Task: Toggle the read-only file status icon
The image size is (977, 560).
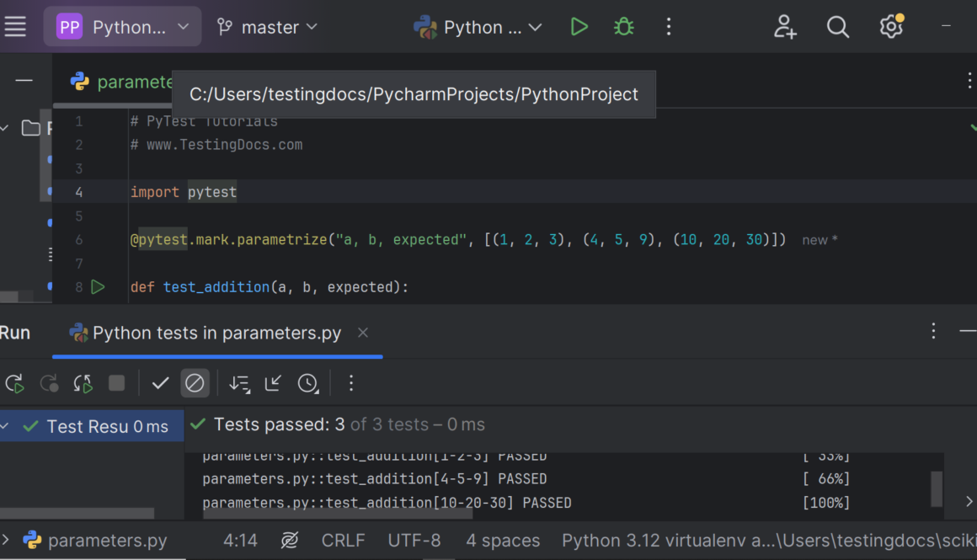Action: tap(290, 541)
